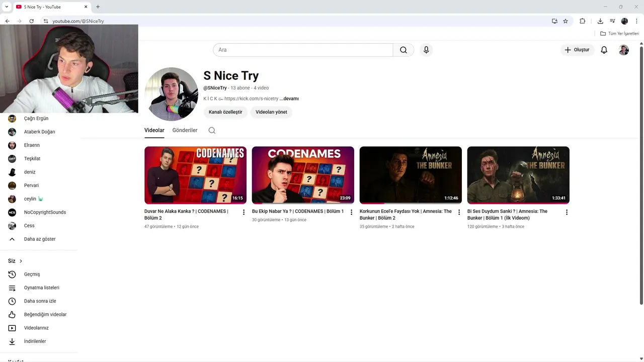Click the S Nice Try channel avatar
Screen dimensions: 644x362
tap(172, 94)
